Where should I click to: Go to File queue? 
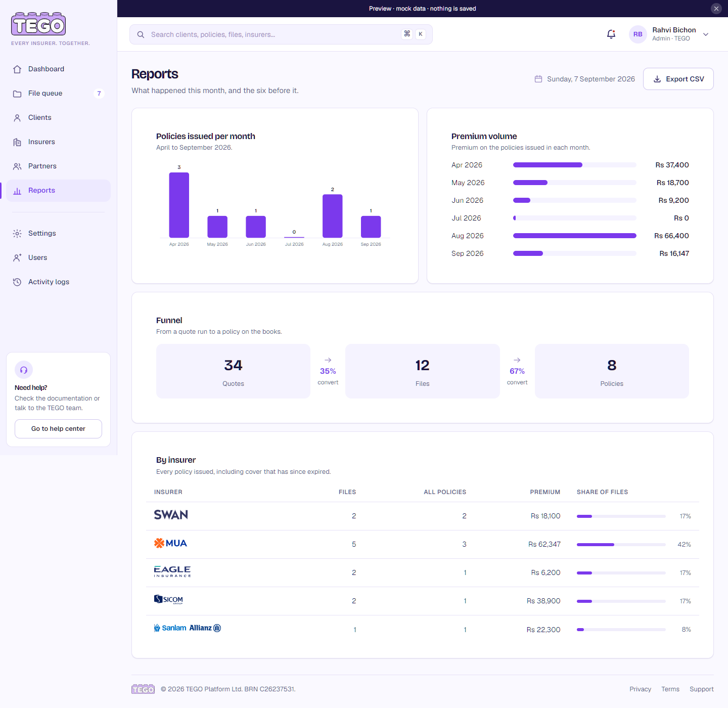pyautogui.click(x=58, y=94)
